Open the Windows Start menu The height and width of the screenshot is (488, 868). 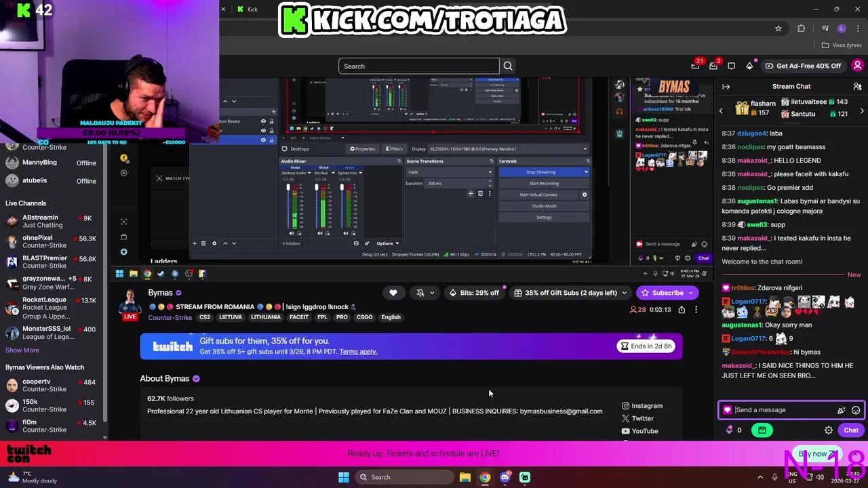pos(344,477)
